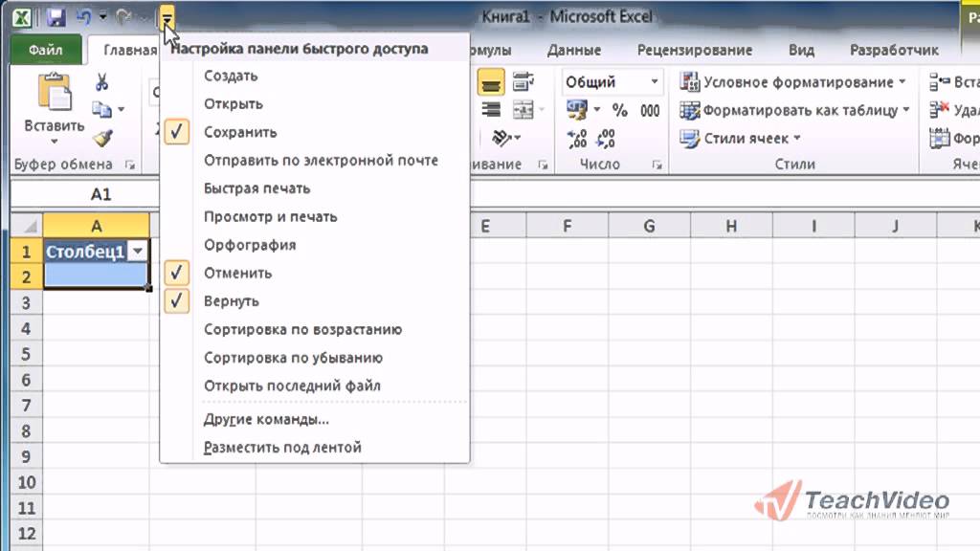Click the 000 thousands separator icon
Image resolution: width=980 pixels, height=551 pixels.
(650, 111)
